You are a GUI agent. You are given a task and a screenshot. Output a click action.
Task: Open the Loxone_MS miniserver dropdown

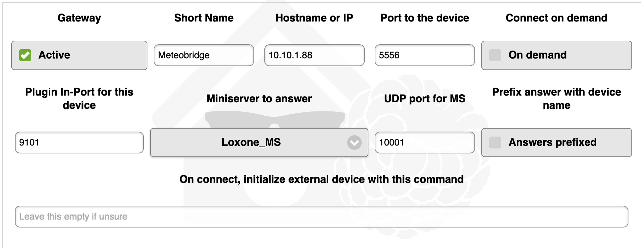click(x=251, y=143)
